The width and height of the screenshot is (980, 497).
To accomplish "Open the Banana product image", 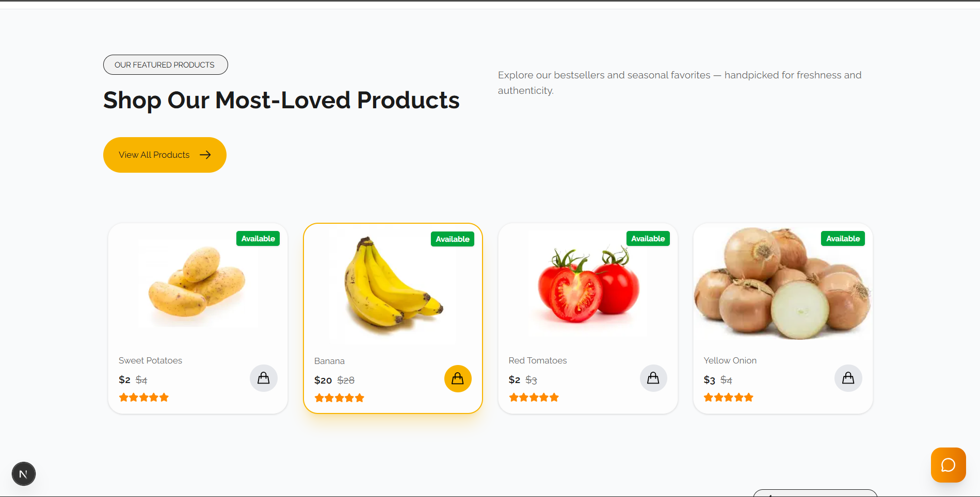I will (x=393, y=286).
